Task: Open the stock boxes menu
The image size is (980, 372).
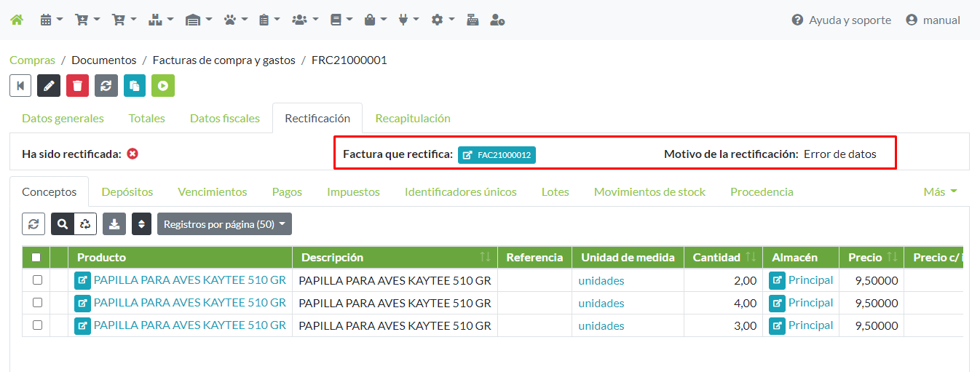Action: click(161, 20)
